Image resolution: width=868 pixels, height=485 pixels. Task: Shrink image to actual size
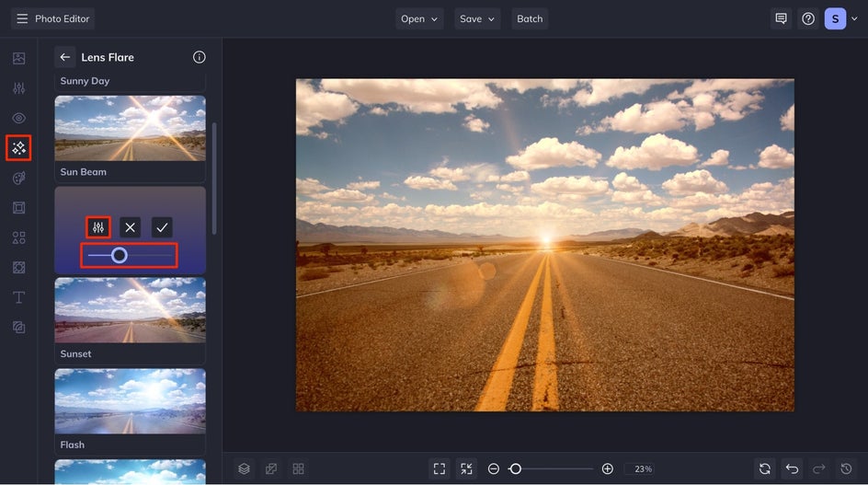pos(467,469)
